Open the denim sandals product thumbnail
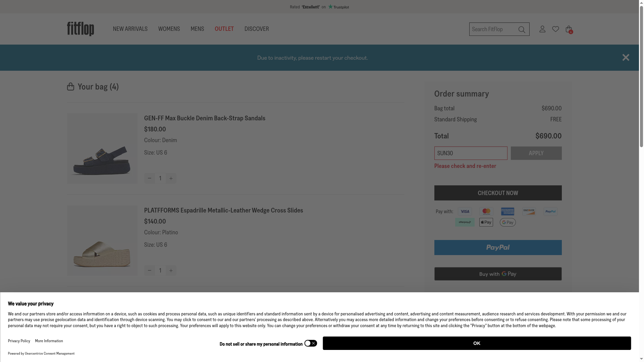 (x=102, y=148)
